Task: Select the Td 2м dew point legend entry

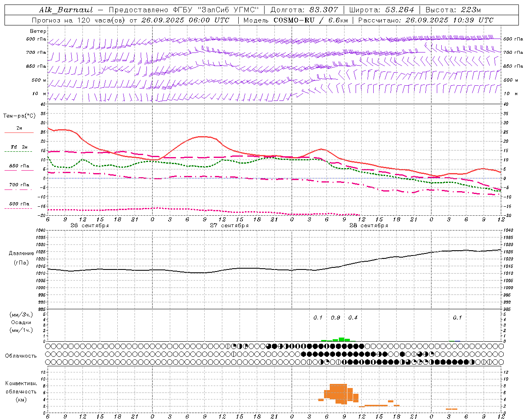Action: click(19, 147)
